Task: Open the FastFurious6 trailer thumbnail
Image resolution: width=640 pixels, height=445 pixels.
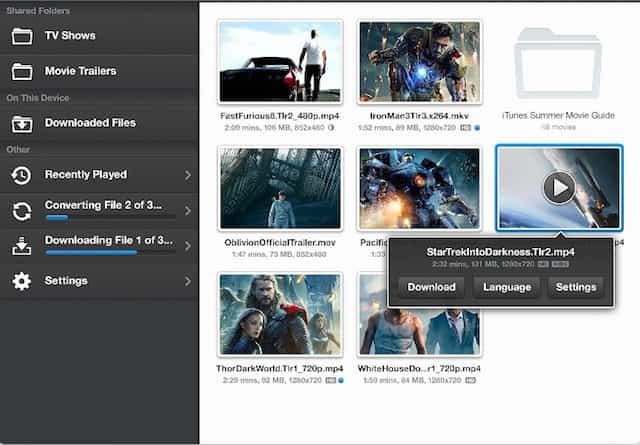Action: click(x=280, y=61)
